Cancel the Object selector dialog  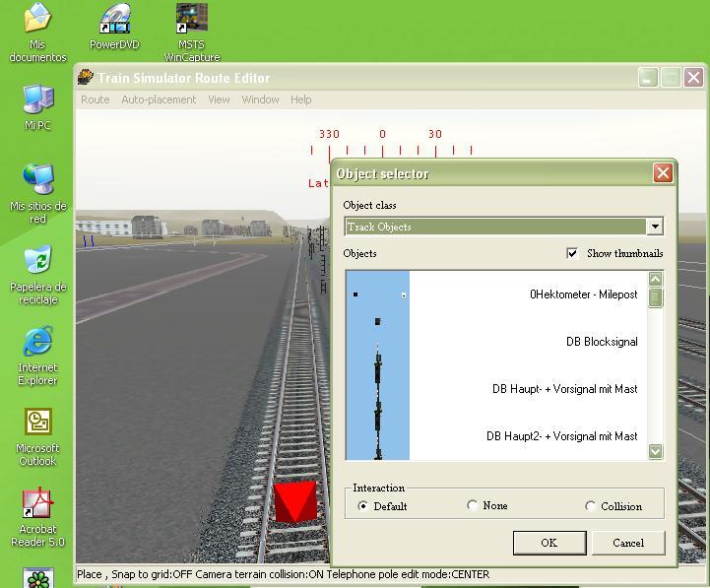(628, 543)
